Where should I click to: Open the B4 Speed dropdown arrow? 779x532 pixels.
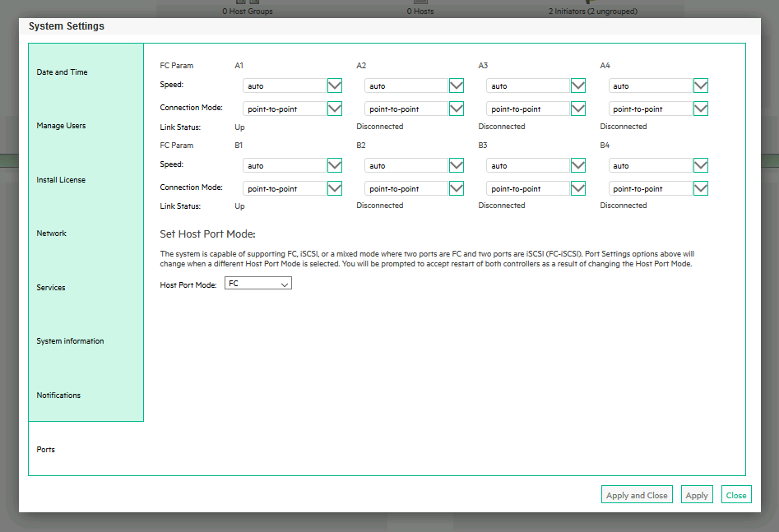pos(701,165)
